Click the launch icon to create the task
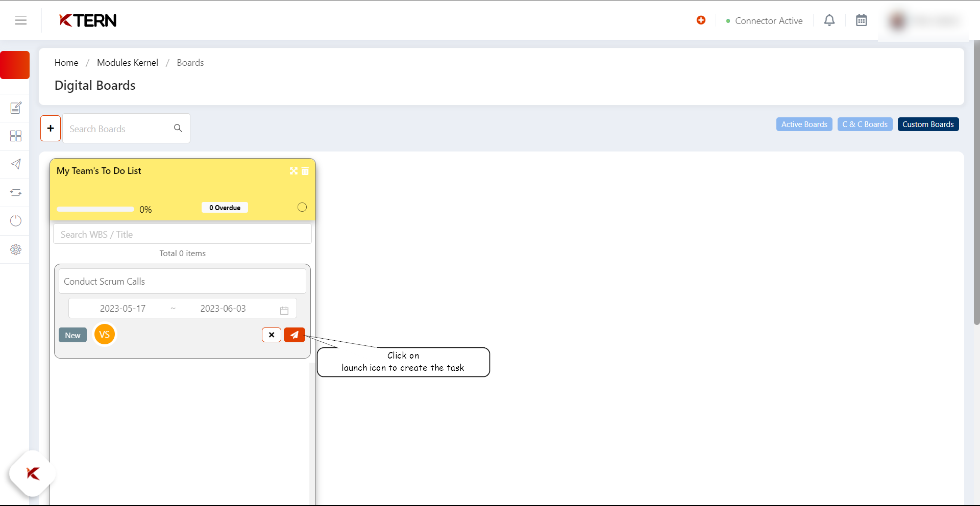 (294, 335)
